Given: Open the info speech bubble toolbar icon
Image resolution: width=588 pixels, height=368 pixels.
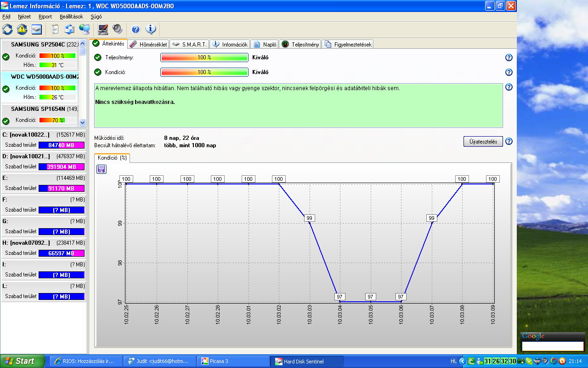Looking at the screenshot, I should [151, 29].
